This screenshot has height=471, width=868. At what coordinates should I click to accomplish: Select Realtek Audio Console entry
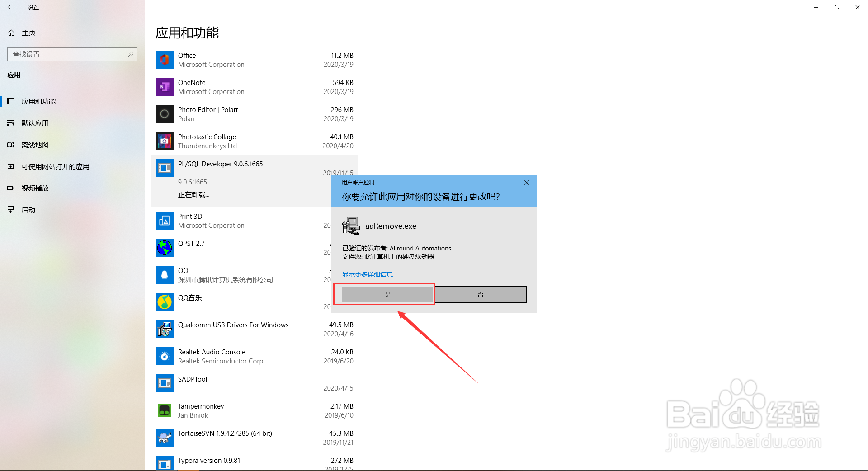click(212, 352)
